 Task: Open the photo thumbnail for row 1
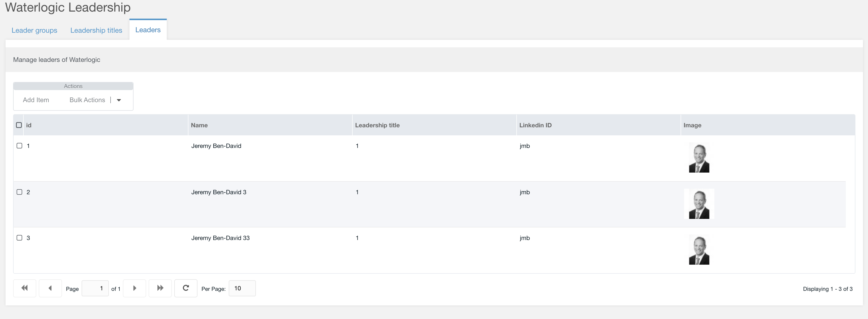(x=699, y=157)
